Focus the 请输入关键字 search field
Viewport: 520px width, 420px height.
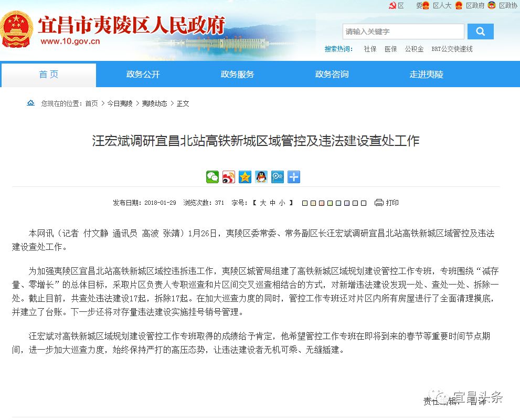(x=404, y=31)
